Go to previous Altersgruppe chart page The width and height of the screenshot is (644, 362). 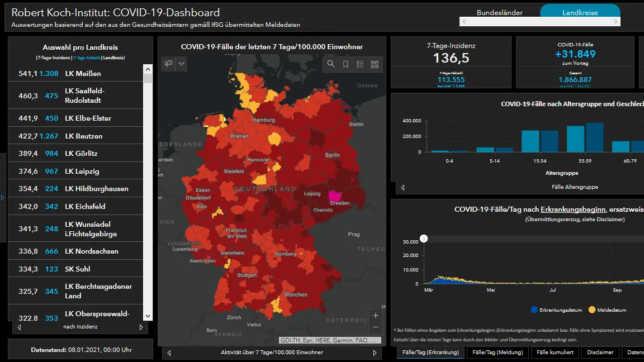pyautogui.click(x=402, y=187)
